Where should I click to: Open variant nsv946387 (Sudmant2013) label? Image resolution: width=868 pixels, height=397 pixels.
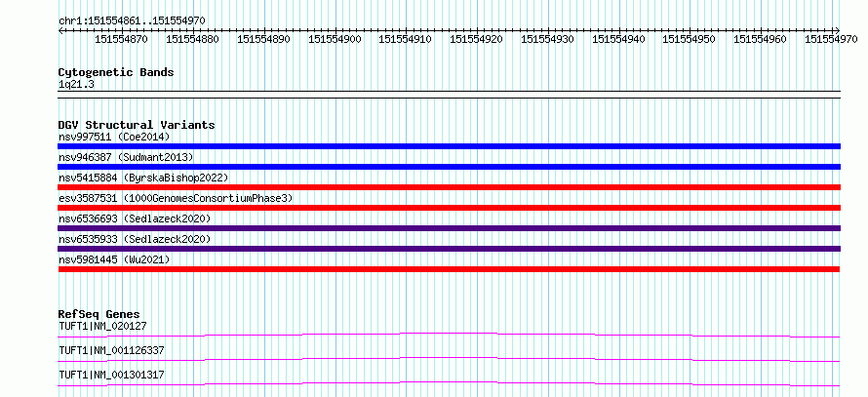click(x=126, y=157)
